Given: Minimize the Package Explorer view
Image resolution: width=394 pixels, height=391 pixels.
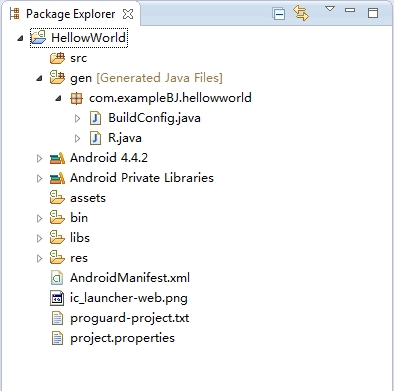Looking at the screenshot, I should point(350,10).
